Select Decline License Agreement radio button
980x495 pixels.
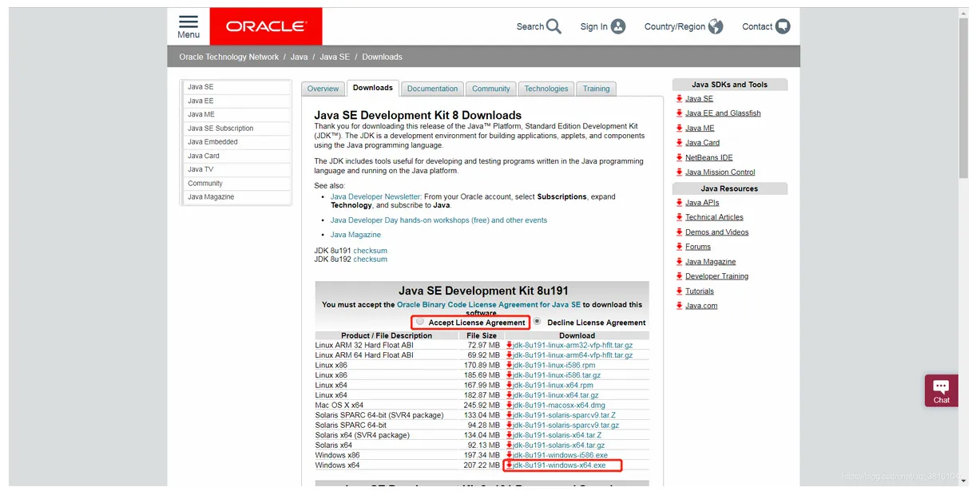click(x=538, y=322)
